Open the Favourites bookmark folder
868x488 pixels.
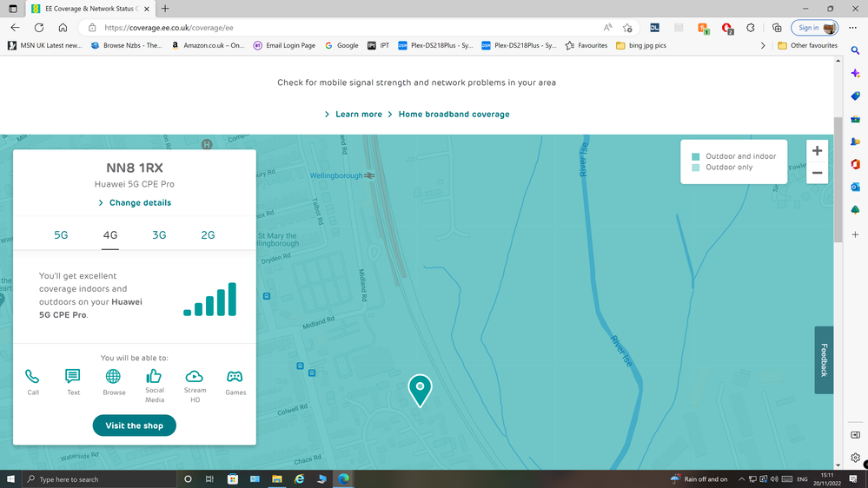click(586, 45)
